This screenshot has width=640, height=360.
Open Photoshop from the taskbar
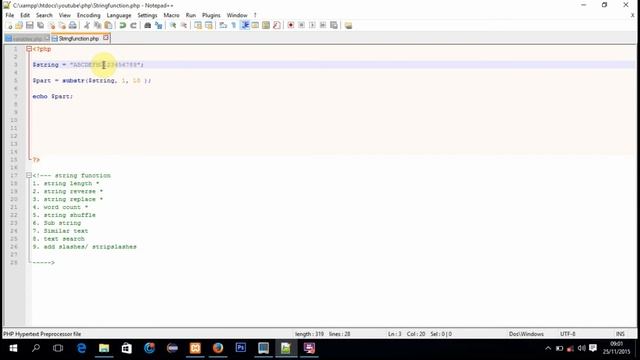[x=241, y=348]
